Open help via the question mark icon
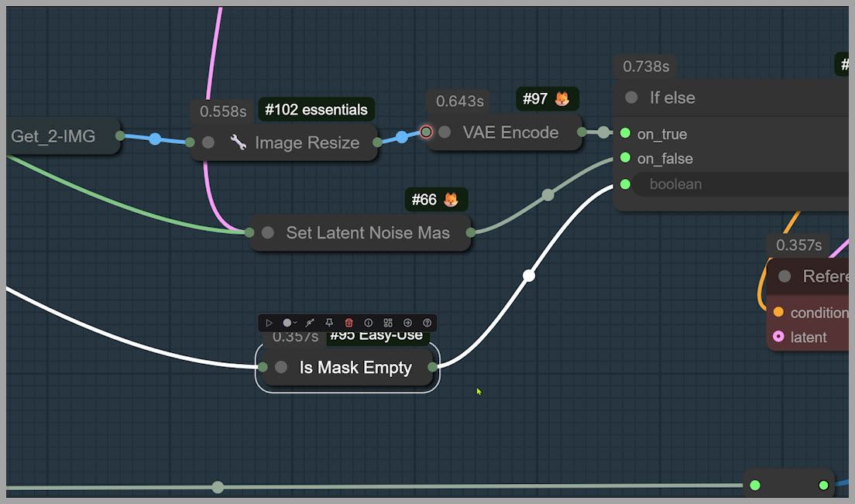 click(427, 323)
